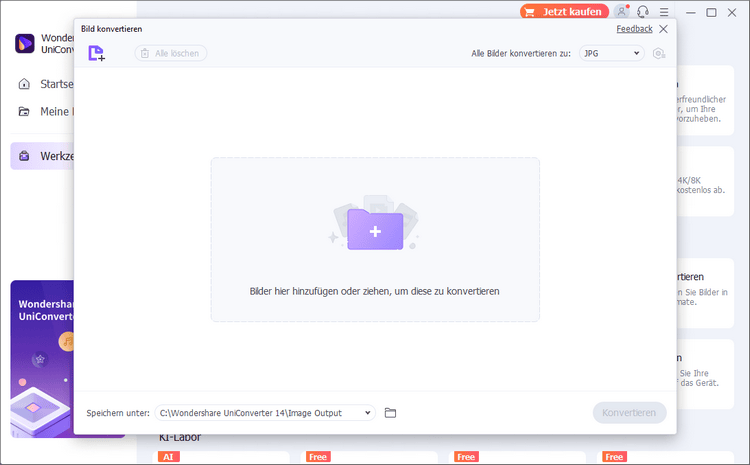Image resolution: width=750 pixels, height=465 pixels.
Task: Open the user account icon
Action: (x=621, y=11)
